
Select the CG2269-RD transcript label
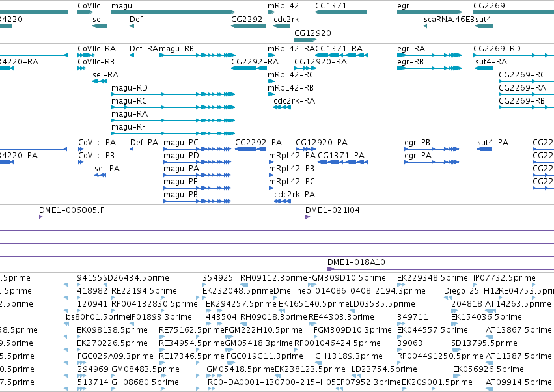(497, 49)
